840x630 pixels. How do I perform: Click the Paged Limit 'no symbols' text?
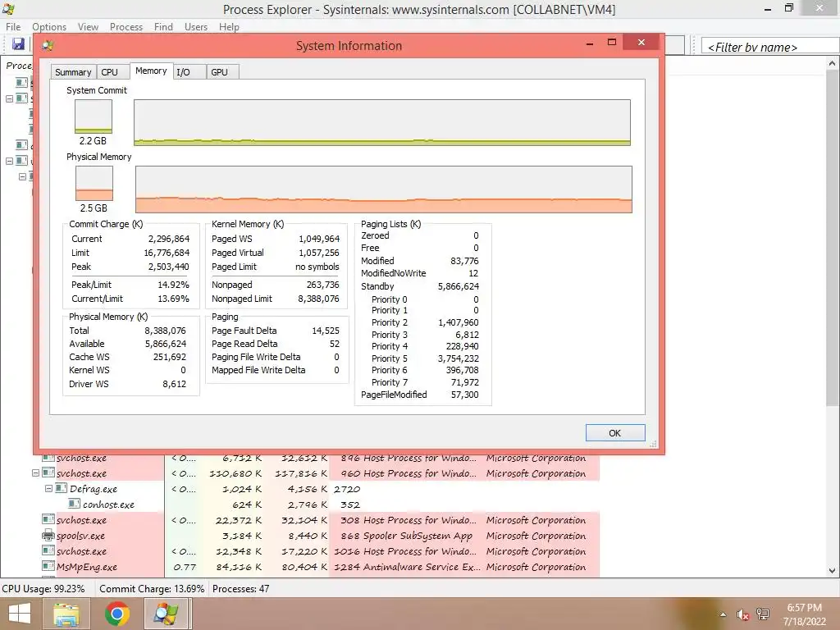click(x=317, y=267)
